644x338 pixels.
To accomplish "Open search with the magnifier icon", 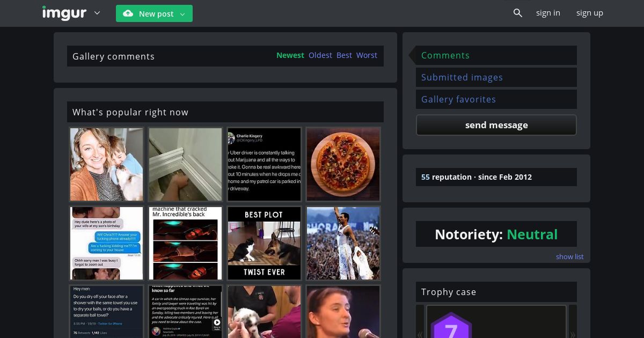I will point(518,13).
